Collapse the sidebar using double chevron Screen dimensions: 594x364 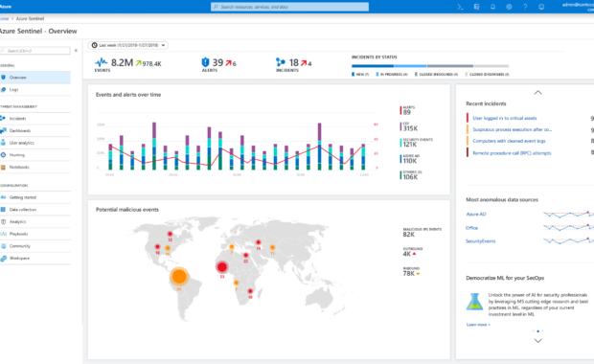[x=76, y=51]
